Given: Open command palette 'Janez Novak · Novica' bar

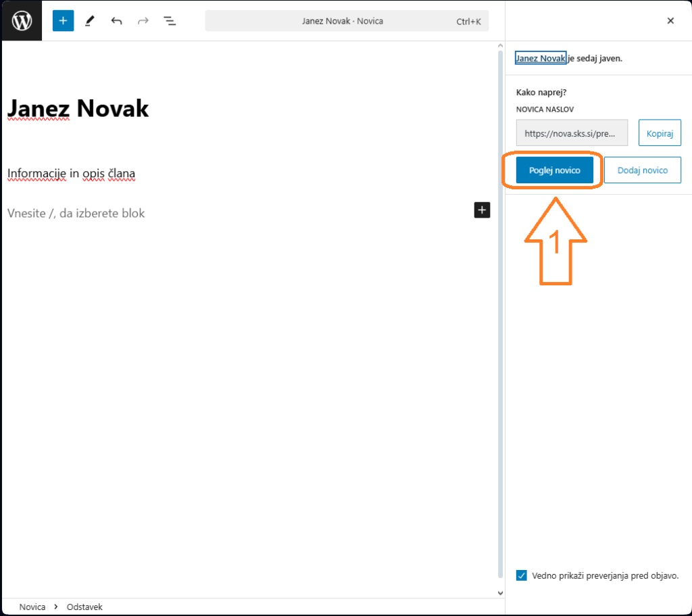Looking at the screenshot, I should (x=346, y=21).
